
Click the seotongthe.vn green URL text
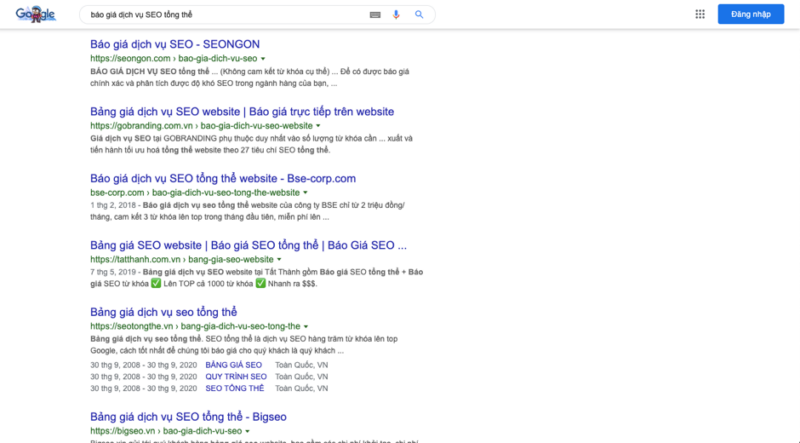tap(195, 327)
